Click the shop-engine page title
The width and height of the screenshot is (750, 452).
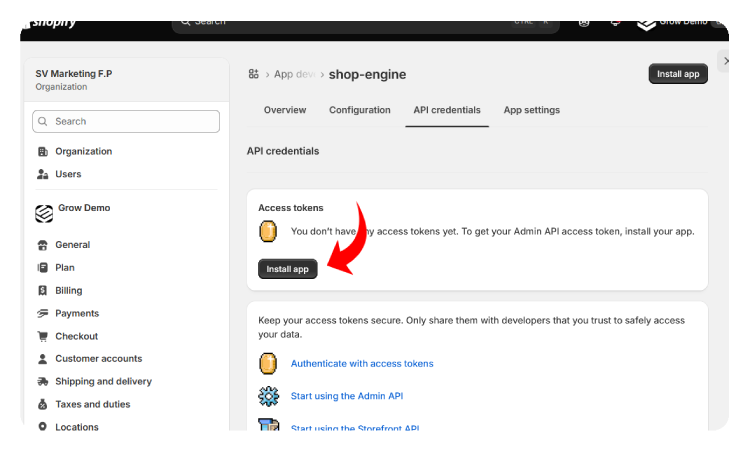coord(367,75)
